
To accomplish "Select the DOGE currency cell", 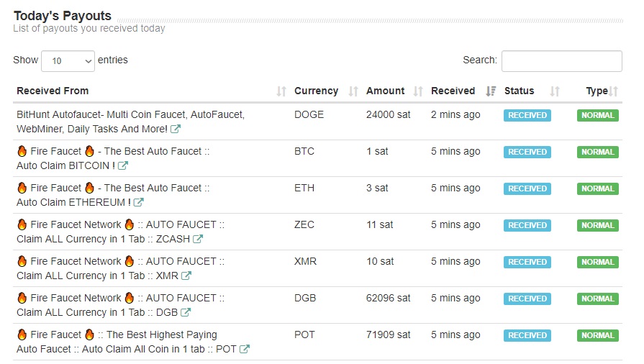I will click(x=309, y=114).
